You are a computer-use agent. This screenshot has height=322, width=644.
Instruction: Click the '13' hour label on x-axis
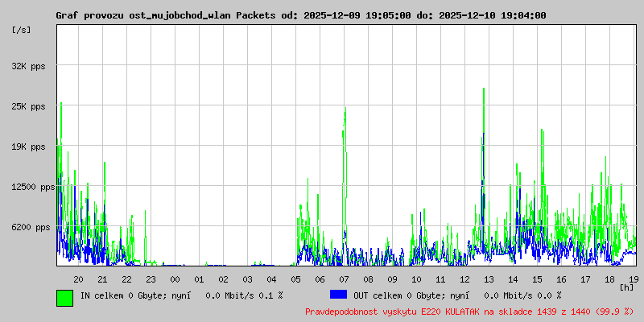[x=489, y=279]
